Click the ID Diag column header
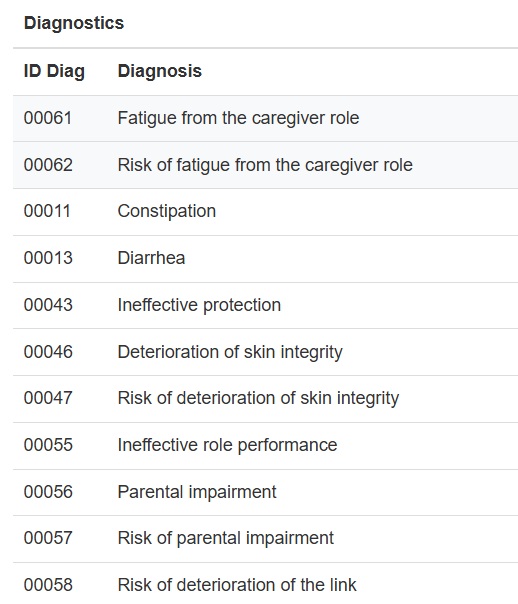The image size is (518, 604). click(54, 72)
